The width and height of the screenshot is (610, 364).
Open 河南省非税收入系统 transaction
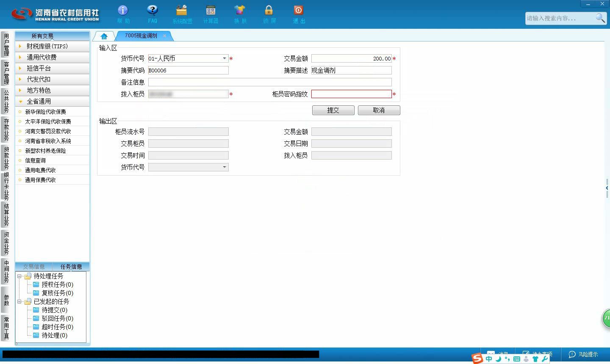52,141
